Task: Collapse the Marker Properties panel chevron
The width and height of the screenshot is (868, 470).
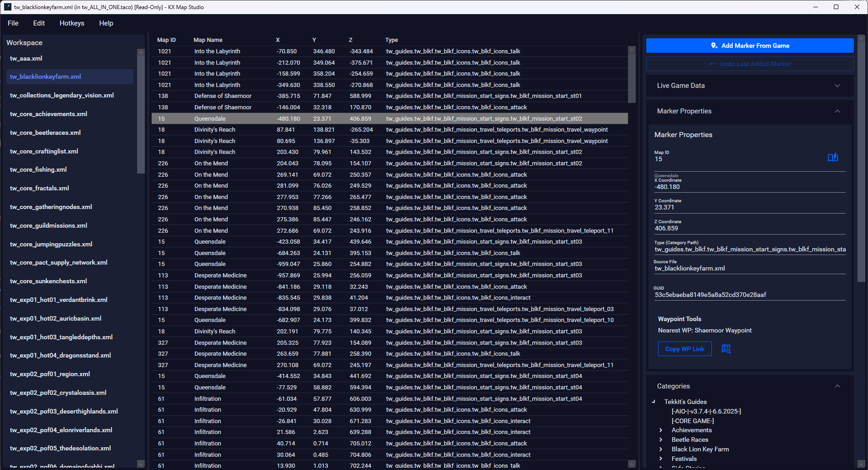Action: pyautogui.click(x=837, y=111)
